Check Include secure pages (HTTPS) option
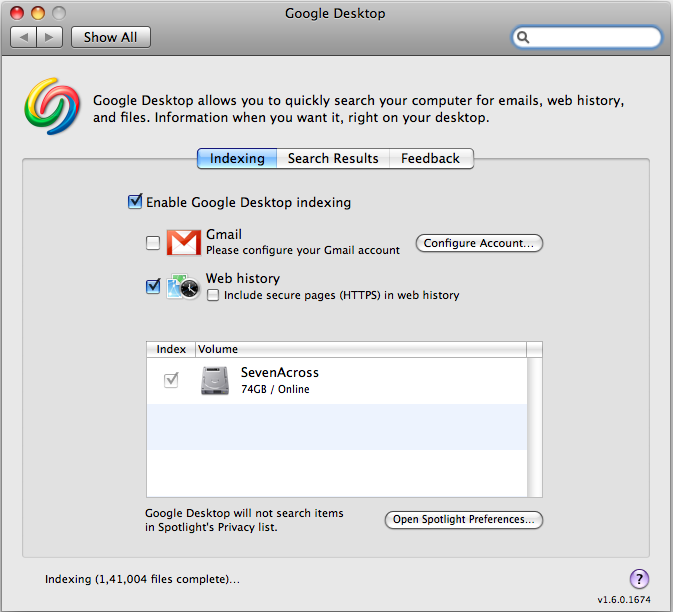 pos(213,295)
